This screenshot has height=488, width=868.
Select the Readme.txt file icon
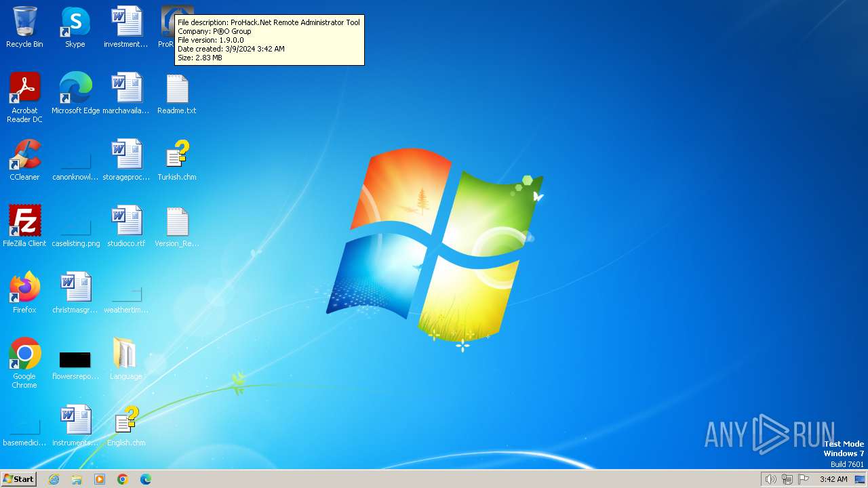[x=177, y=94]
